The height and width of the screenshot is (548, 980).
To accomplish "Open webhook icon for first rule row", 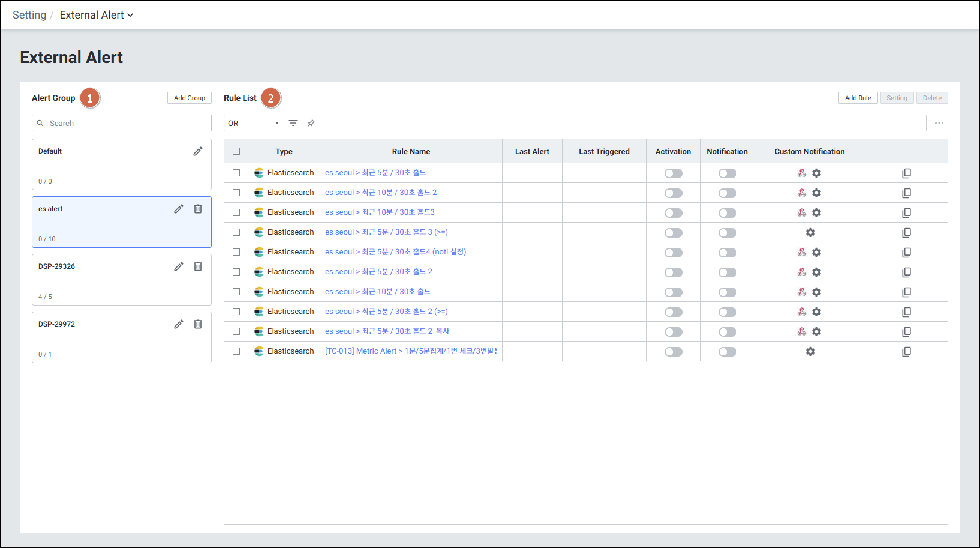I will [x=801, y=173].
